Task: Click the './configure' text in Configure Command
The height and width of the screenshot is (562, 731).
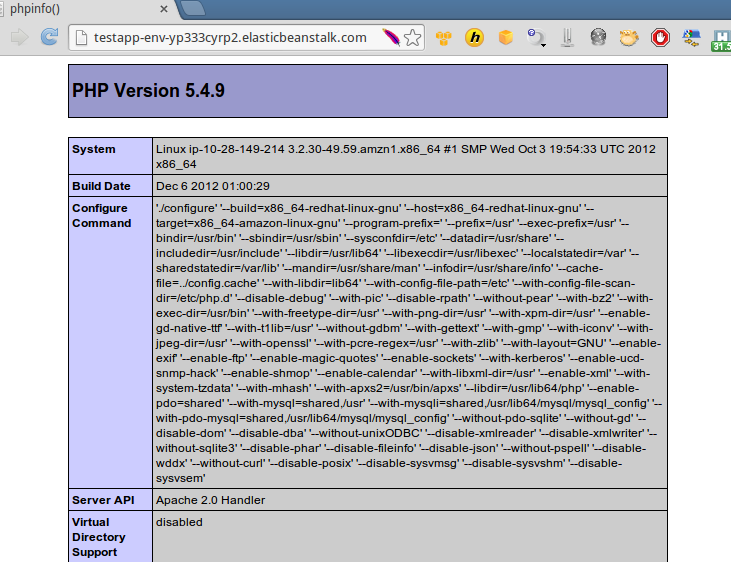Action: coord(186,208)
